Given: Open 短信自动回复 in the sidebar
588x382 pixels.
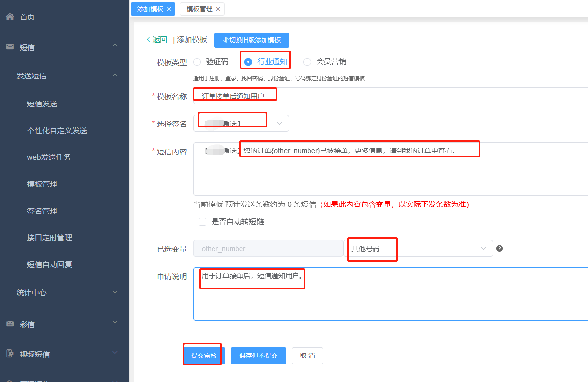Looking at the screenshot, I should [50, 265].
